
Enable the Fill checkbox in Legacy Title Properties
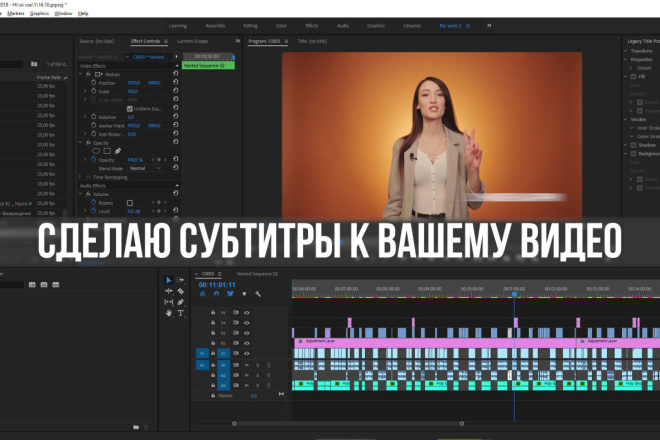(633, 77)
